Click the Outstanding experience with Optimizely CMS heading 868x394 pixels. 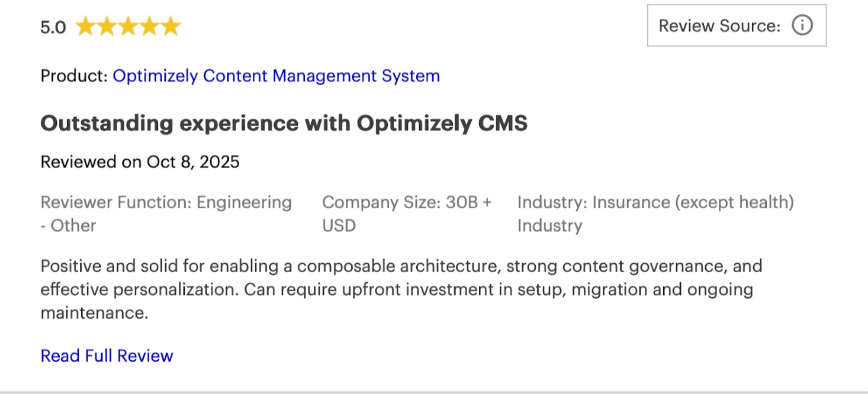[284, 123]
